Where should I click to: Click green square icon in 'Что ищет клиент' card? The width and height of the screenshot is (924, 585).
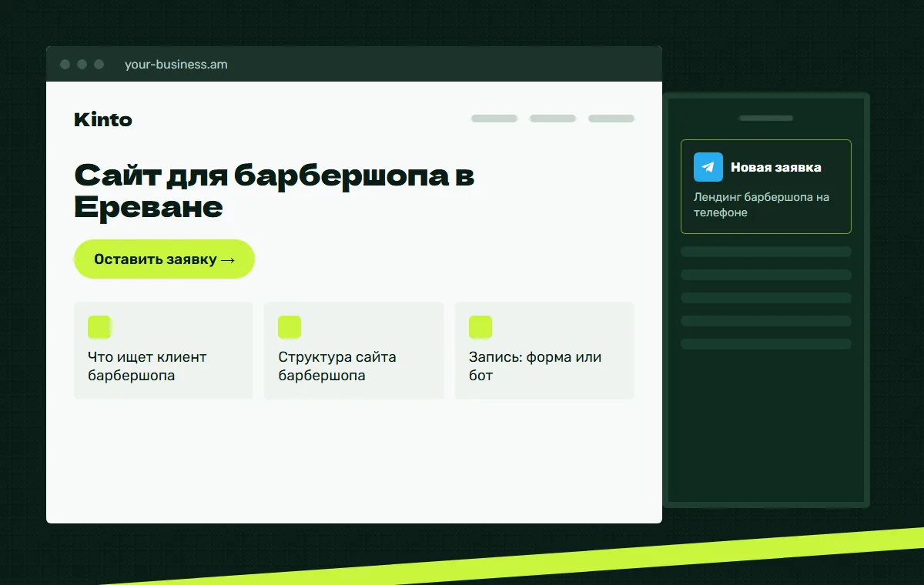tap(99, 327)
